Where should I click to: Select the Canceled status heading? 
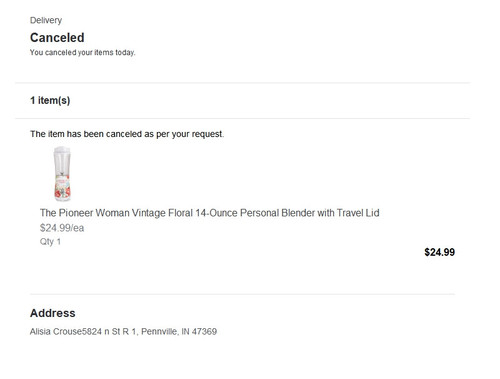click(x=57, y=38)
